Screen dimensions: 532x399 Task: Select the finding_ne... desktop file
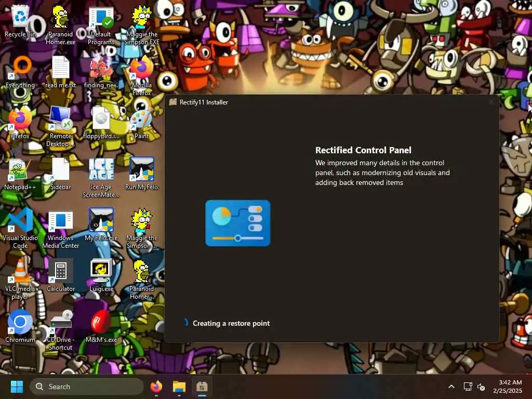tap(101, 72)
